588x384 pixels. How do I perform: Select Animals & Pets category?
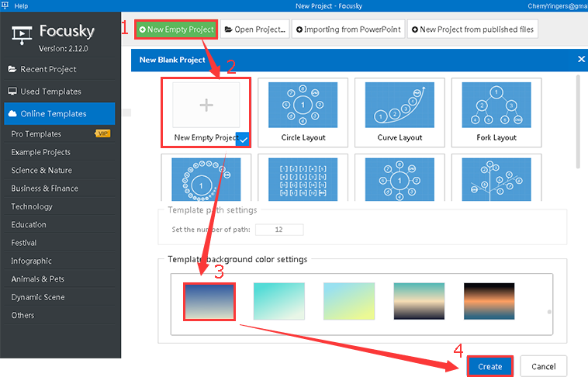(x=60, y=279)
